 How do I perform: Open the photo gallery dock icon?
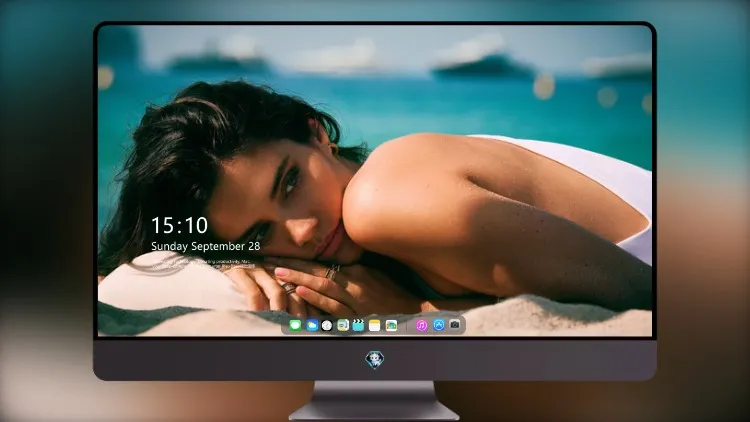(x=391, y=325)
